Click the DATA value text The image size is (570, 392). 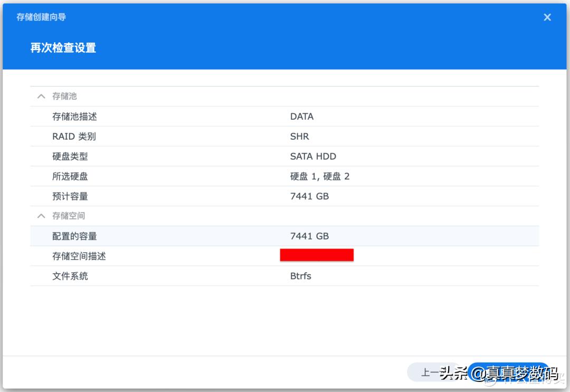click(302, 116)
